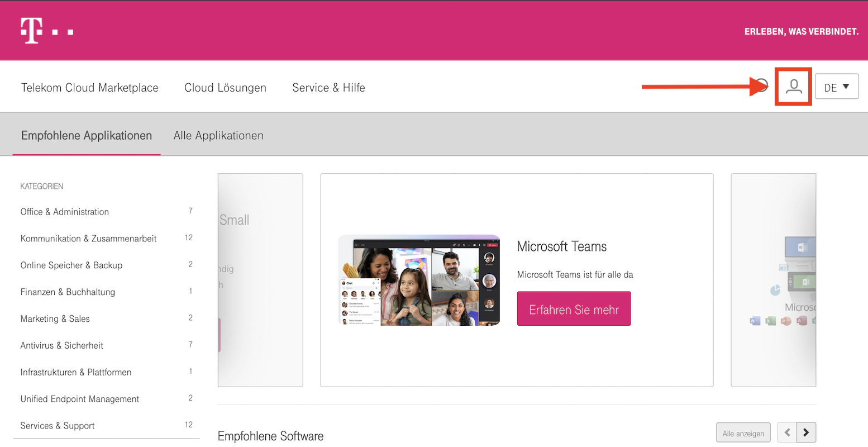Select the Antivirus & Sicherheit category
The height and width of the screenshot is (447, 868).
click(x=62, y=345)
